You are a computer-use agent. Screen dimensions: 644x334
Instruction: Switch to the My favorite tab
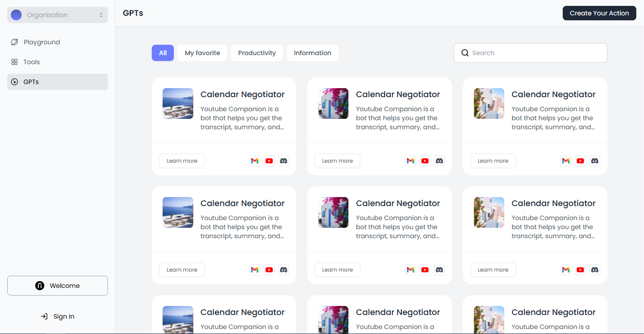(x=202, y=53)
